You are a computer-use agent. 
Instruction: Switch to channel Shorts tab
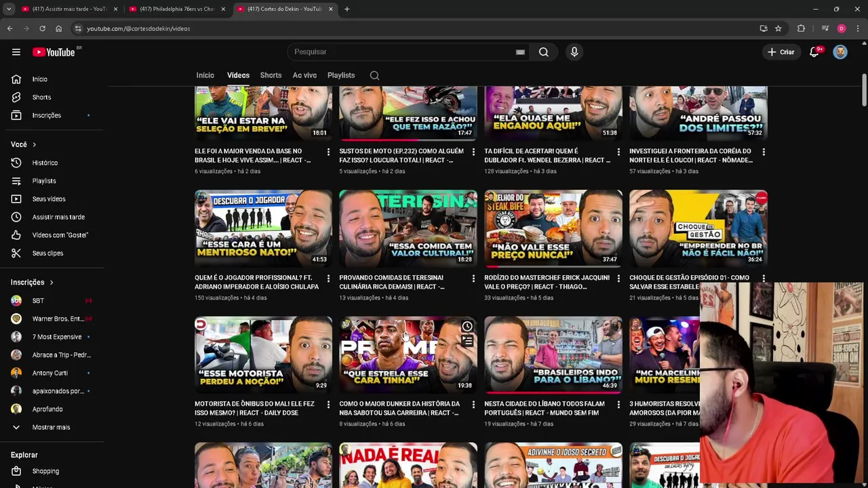pos(271,75)
